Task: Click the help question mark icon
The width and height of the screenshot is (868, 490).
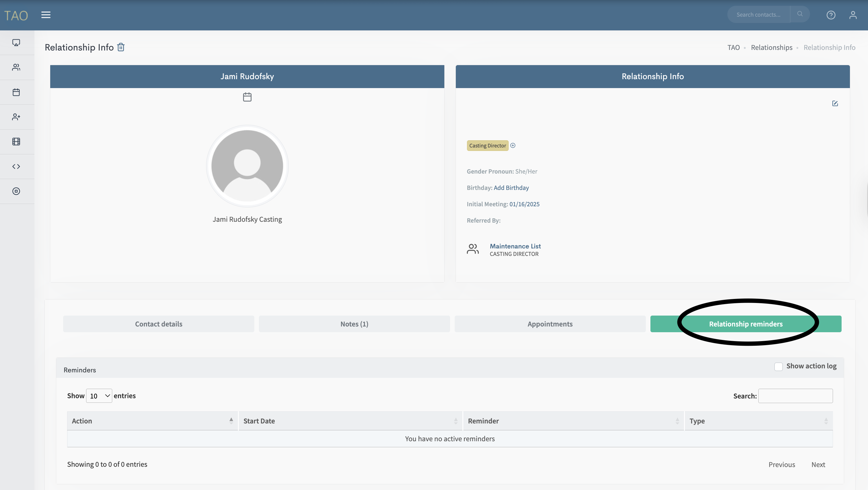Action: pyautogui.click(x=831, y=15)
